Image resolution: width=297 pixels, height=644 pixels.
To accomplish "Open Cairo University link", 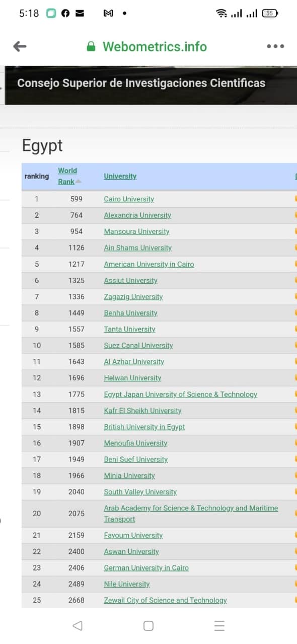I will [x=129, y=199].
